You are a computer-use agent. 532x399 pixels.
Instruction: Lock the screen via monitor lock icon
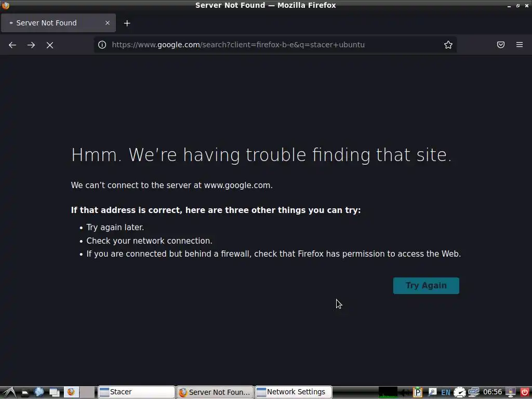pos(511,392)
